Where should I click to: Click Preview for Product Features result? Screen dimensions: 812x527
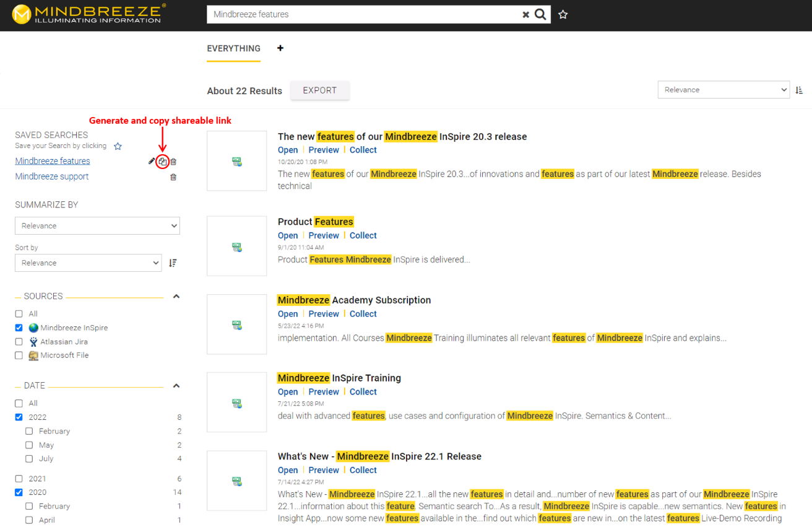[x=324, y=235]
